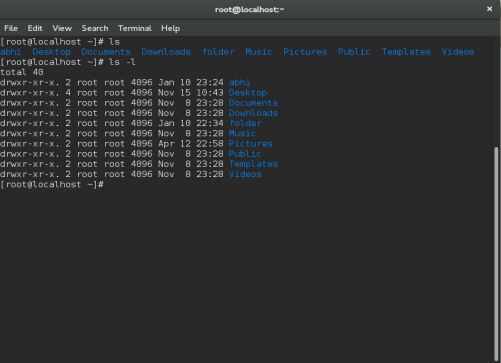Click 'abhi' in the long listing
This screenshot has width=501, height=363.
(x=240, y=82)
